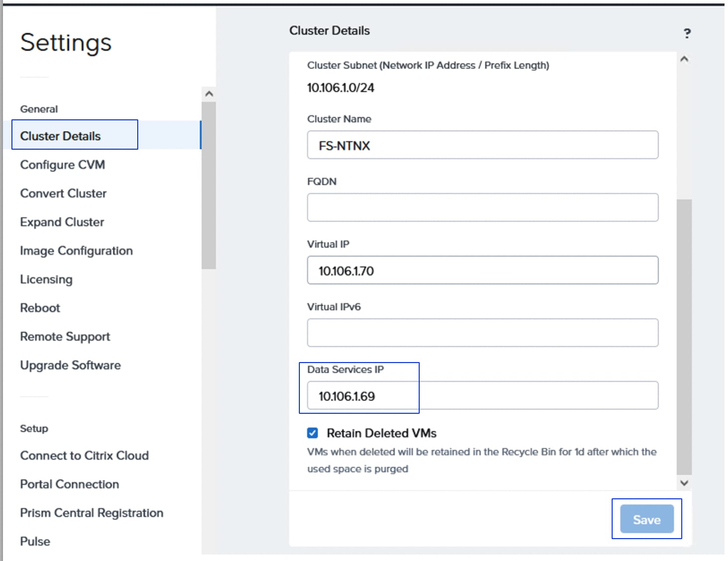Click the help question mark icon
Image resolution: width=728 pixels, height=561 pixels.
click(687, 33)
